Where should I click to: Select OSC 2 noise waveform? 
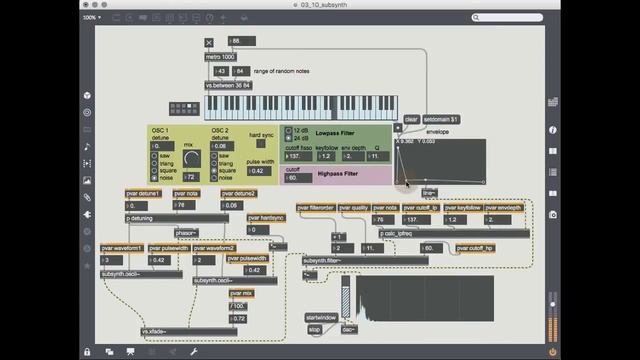coord(214,178)
